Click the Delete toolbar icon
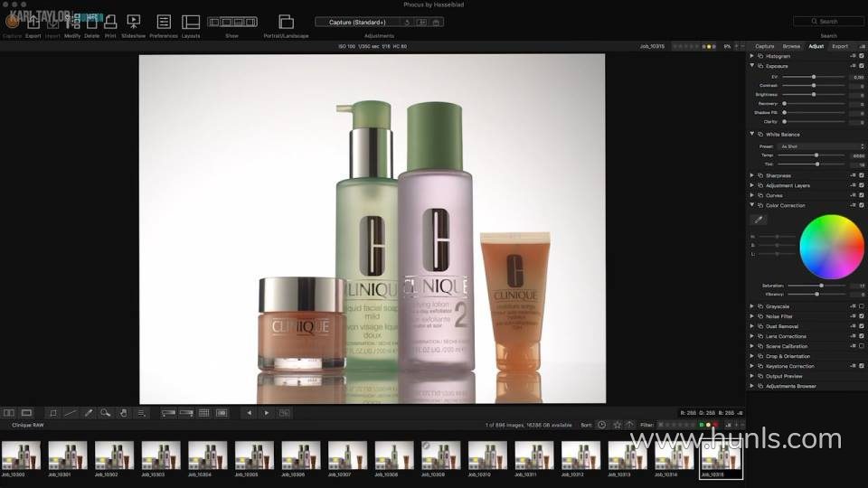The image size is (868, 488). point(92,23)
